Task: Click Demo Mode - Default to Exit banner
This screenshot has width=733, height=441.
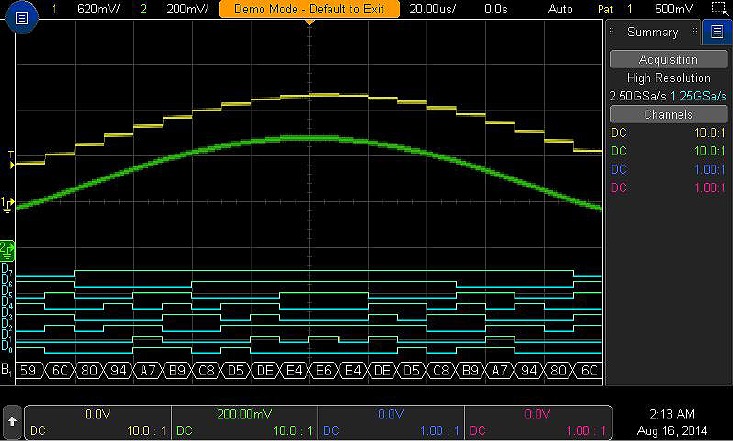Action: click(x=309, y=9)
